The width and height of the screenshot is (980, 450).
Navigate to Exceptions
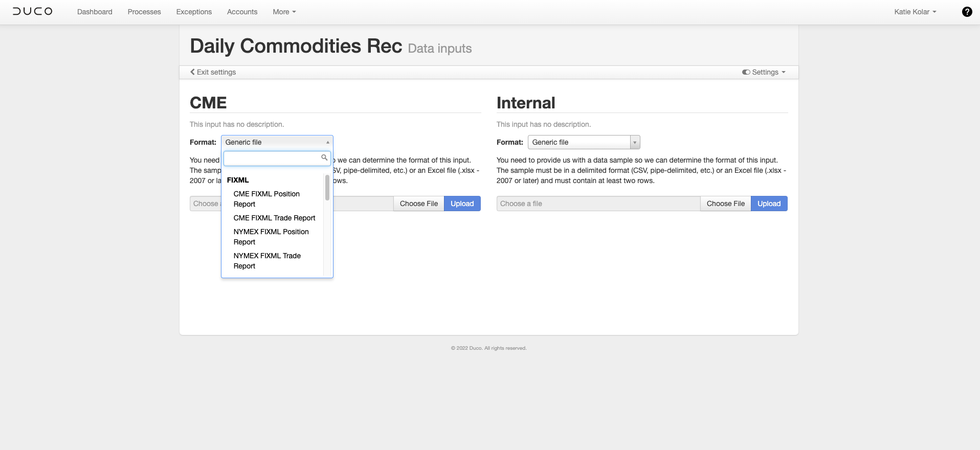(x=194, y=12)
